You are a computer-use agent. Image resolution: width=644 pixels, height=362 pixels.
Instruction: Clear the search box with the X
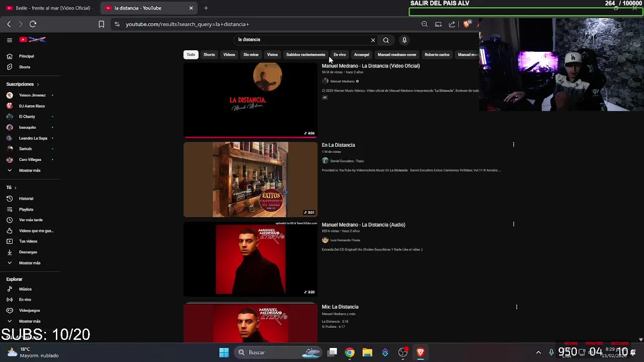[x=373, y=40]
